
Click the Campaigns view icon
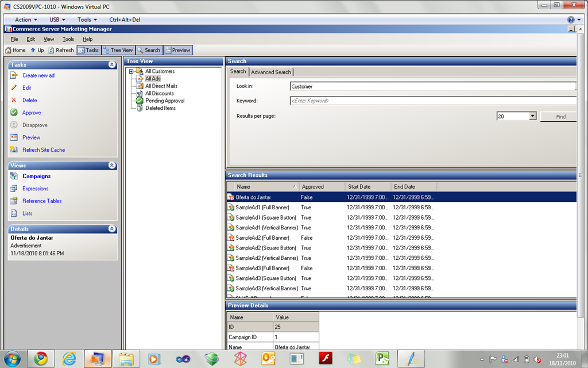coord(14,176)
